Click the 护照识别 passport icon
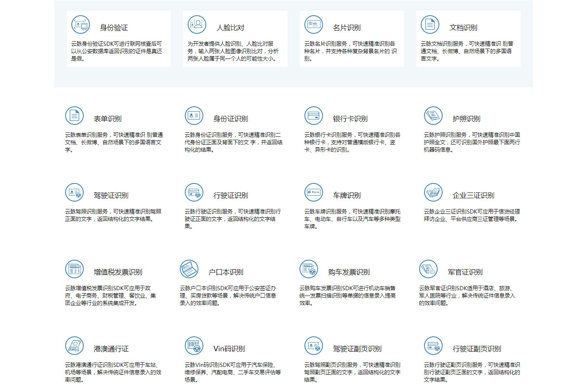587x392 pixels. [433, 115]
